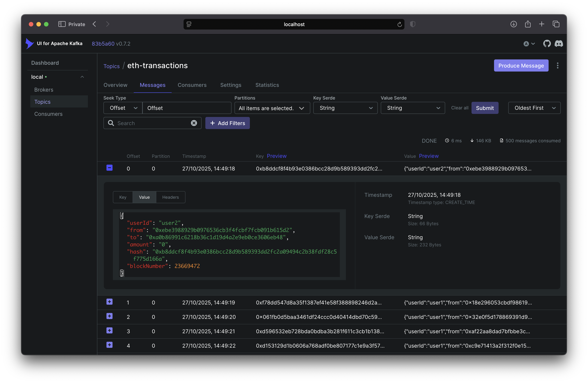The height and width of the screenshot is (383, 588).
Task: Open the Seek Type Offset dropdown
Action: point(123,108)
